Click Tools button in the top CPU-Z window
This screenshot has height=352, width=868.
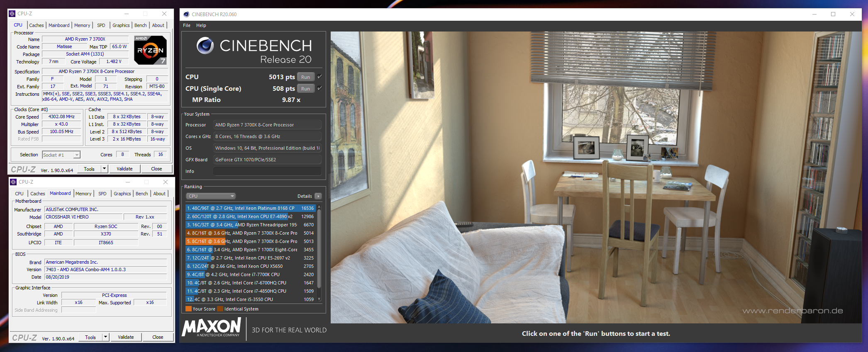click(x=89, y=169)
